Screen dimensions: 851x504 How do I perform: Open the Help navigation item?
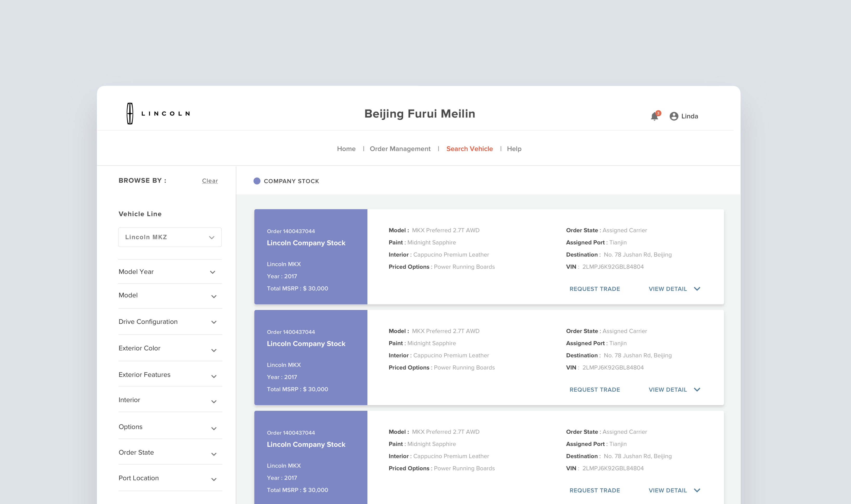pyautogui.click(x=514, y=149)
